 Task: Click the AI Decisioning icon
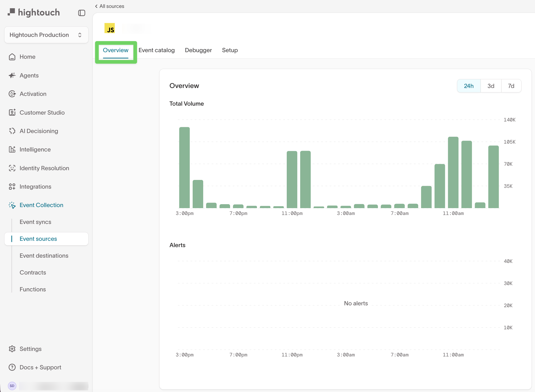(12, 131)
